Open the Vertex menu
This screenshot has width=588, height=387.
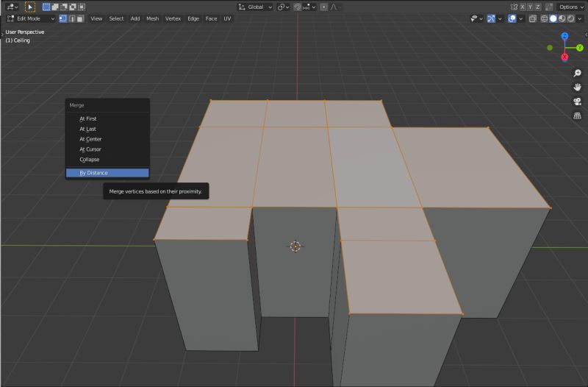tap(173, 18)
